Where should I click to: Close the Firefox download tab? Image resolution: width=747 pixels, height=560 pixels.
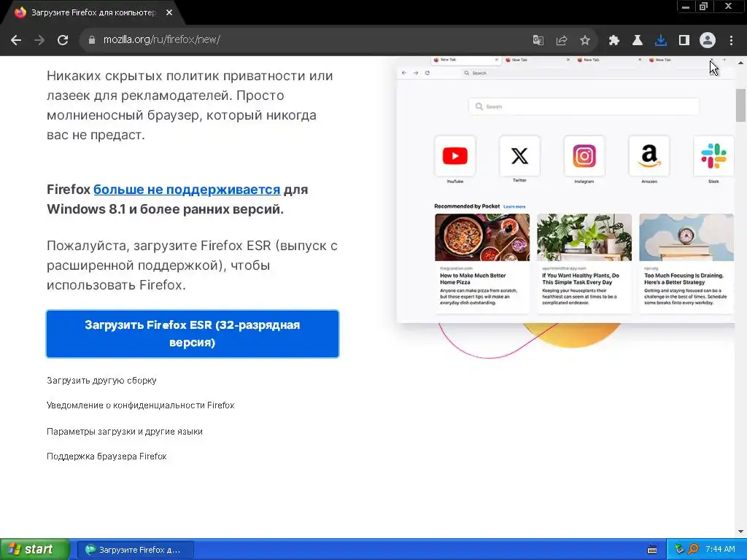(169, 12)
